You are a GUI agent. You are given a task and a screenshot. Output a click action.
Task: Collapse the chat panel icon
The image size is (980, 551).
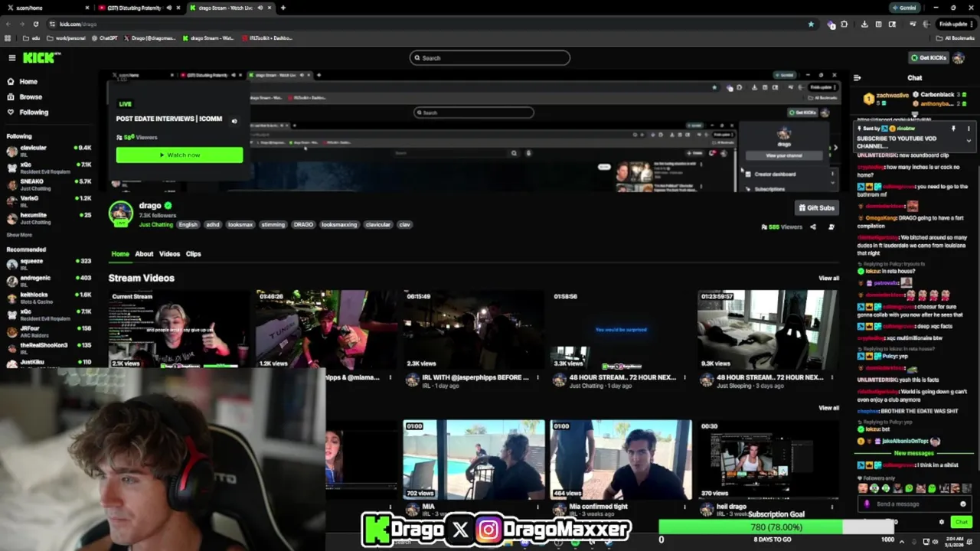pyautogui.click(x=857, y=77)
